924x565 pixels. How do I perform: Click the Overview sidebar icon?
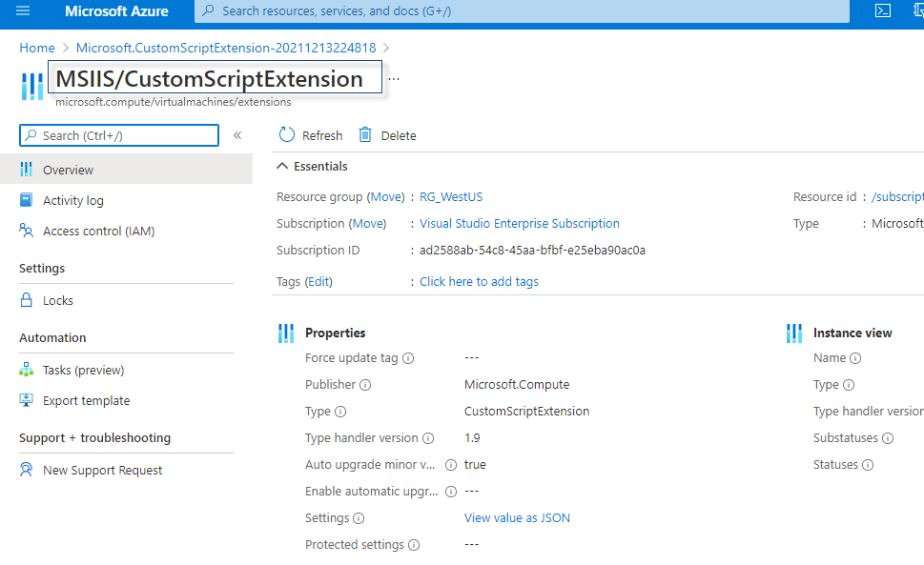(26, 170)
